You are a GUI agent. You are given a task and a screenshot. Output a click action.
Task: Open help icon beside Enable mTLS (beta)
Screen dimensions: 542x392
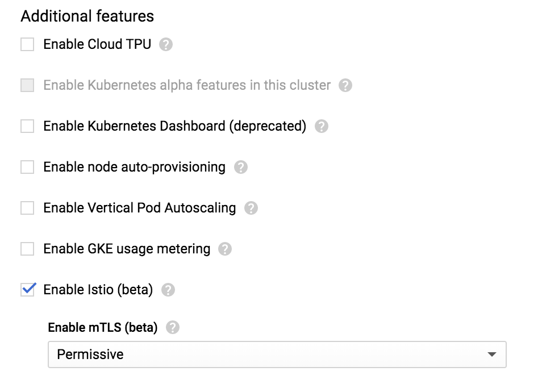click(173, 327)
